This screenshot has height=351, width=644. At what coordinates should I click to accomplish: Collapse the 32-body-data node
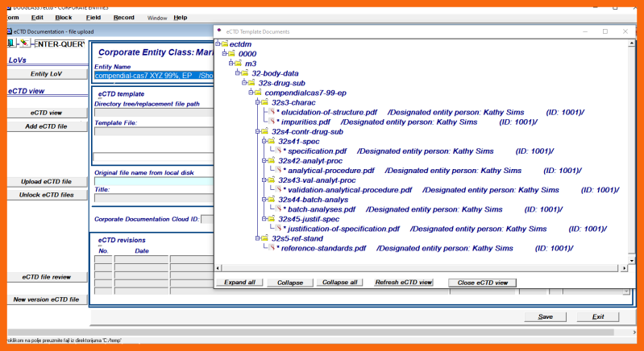click(238, 72)
